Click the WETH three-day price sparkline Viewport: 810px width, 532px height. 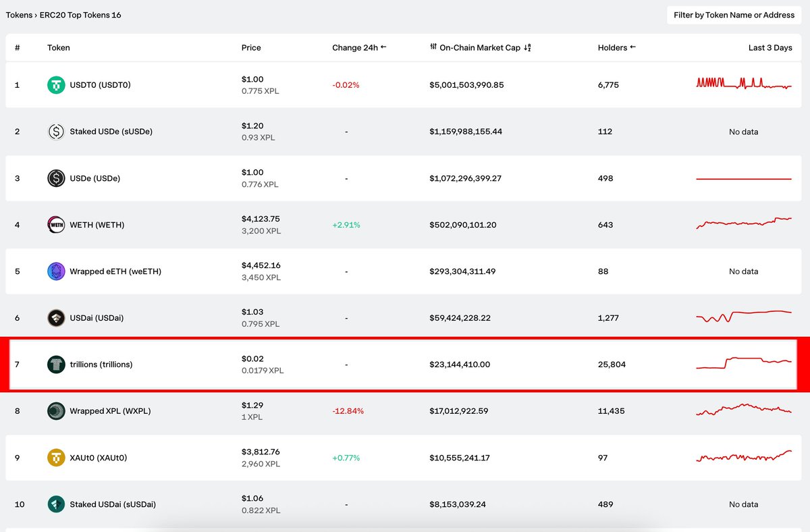(744, 223)
